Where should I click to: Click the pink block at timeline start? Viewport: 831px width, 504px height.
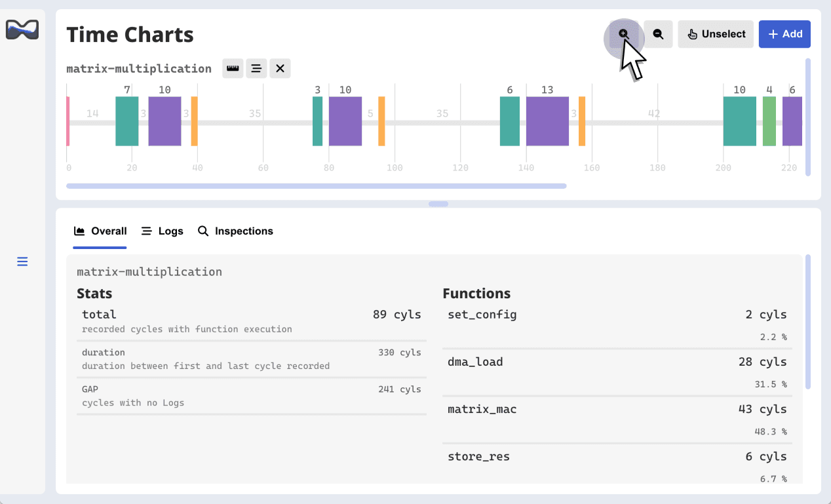pos(68,121)
